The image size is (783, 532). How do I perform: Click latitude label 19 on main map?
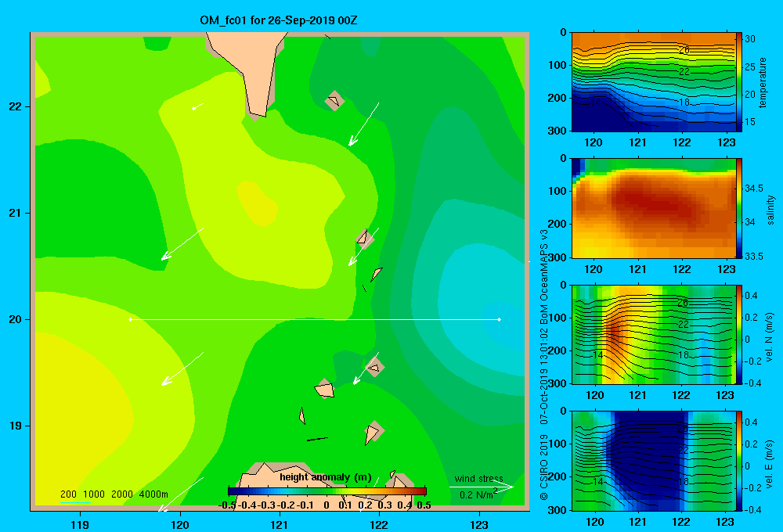click(x=15, y=426)
